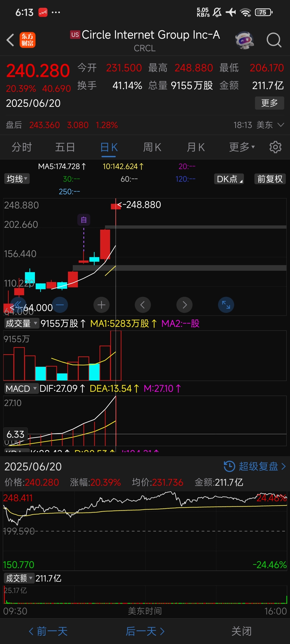Viewport: 290px width, 644px height.
Task: Tap the super replay clock icon
Action: click(x=229, y=466)
